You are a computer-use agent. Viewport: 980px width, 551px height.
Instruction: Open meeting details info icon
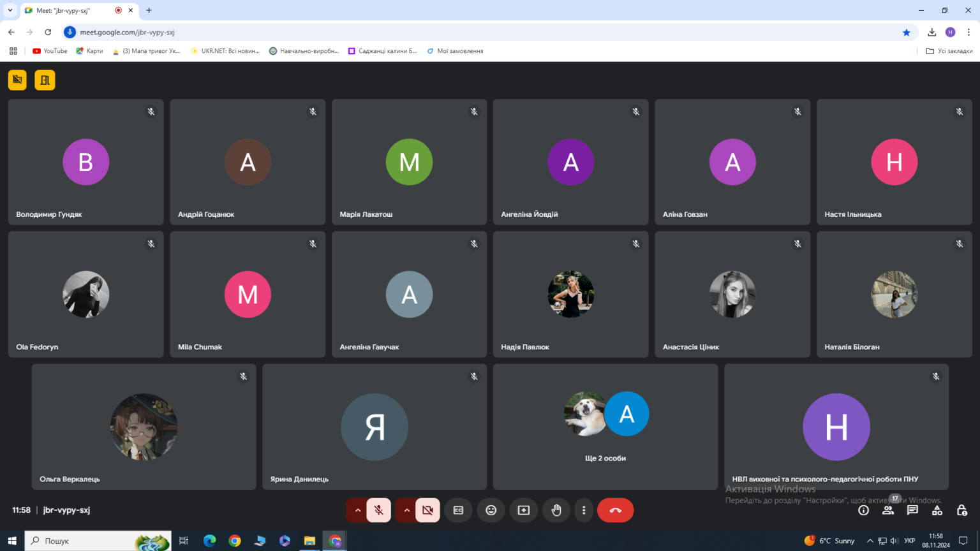tap(863, 510)
